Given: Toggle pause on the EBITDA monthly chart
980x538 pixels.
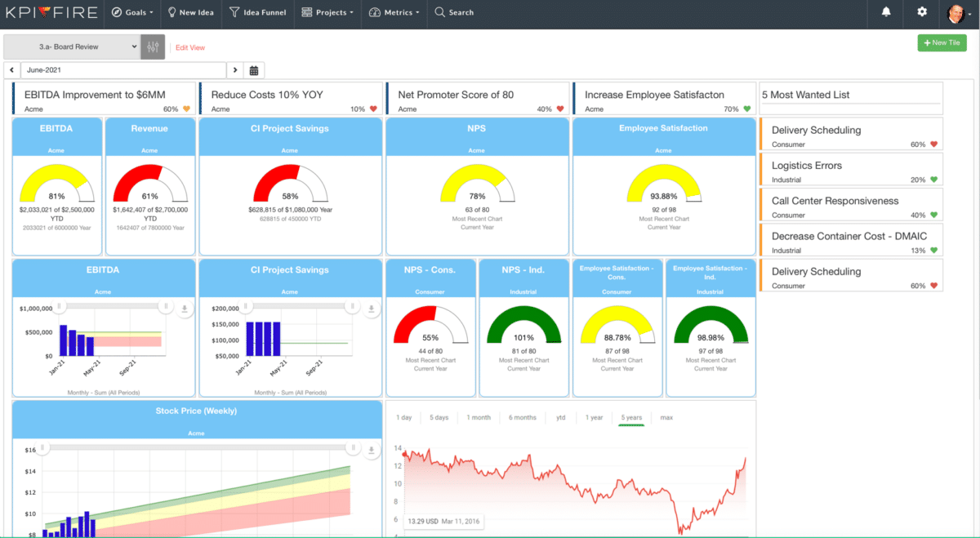Looking at the screenshot, I should [166, 306].
